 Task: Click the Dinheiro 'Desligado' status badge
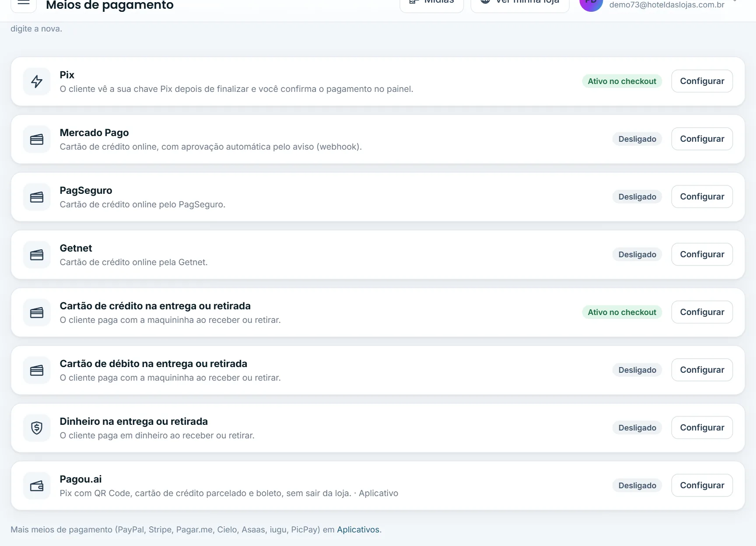(637, 427)
